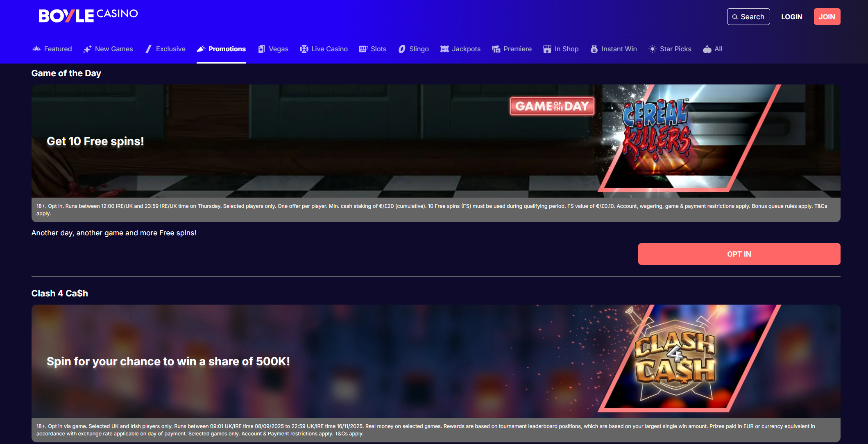Select the Exclusive slash icon
This screenshot has height=444, width=868.
point(148,49)
